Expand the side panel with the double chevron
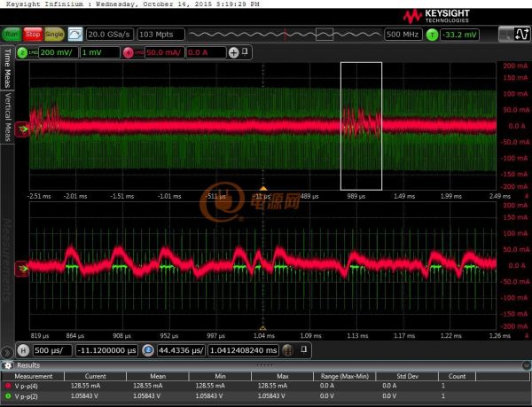532x407 pixels. pyautogui.click(x=7, y=353)
